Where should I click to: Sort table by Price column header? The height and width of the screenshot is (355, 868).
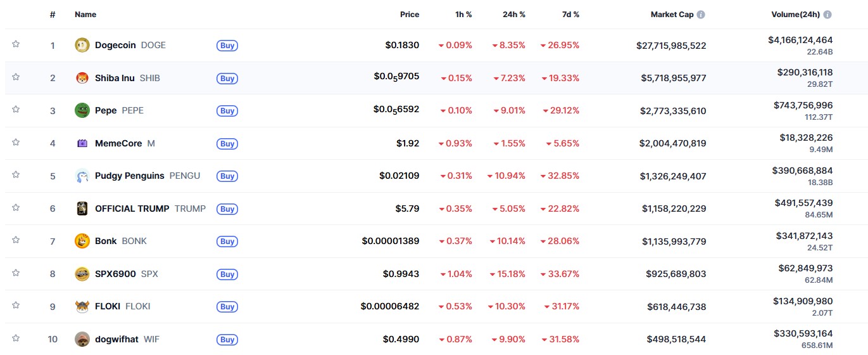pyautogui.click(x=409, y=15)
